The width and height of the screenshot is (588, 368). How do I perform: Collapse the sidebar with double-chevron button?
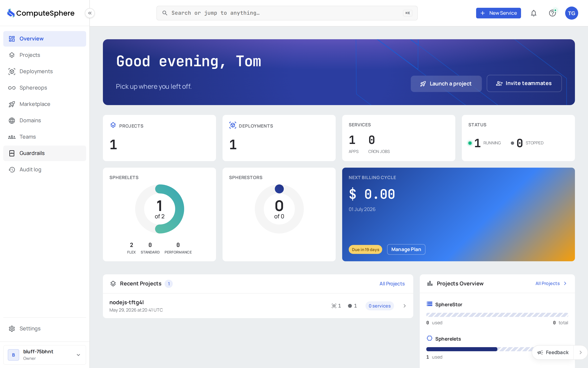[x=90, y=13]
